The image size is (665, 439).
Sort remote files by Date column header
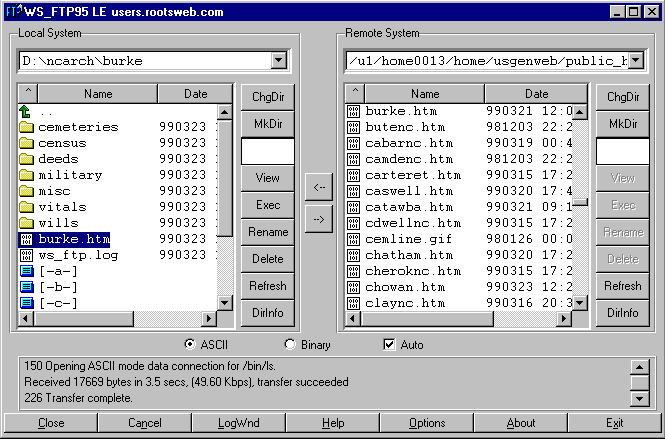click(x=536, y=94)
